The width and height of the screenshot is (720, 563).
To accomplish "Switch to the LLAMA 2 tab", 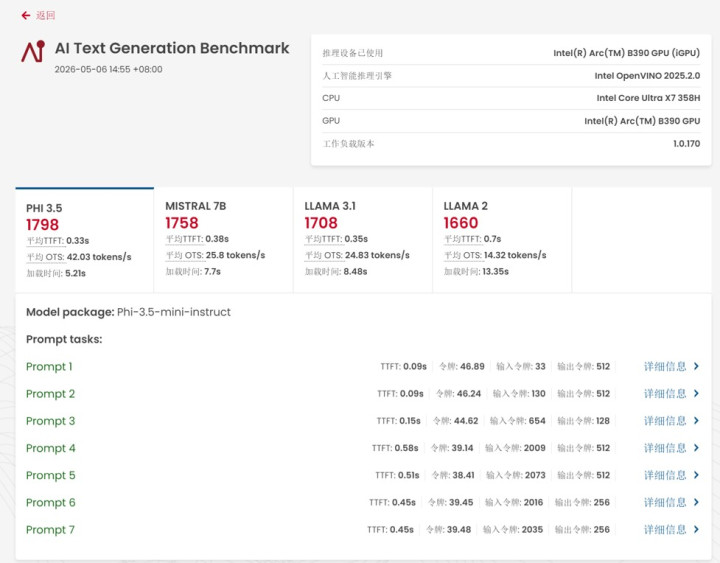I will 502,240.
